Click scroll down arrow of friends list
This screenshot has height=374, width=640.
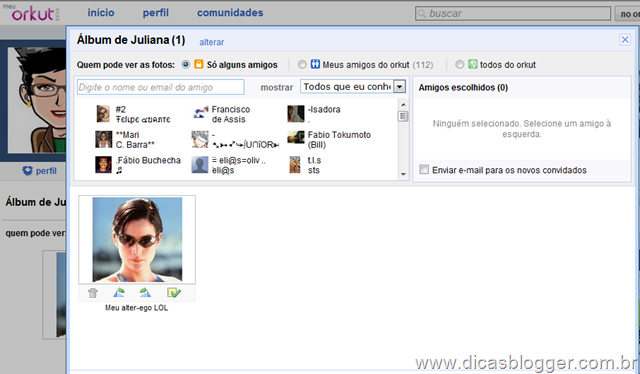403,174
